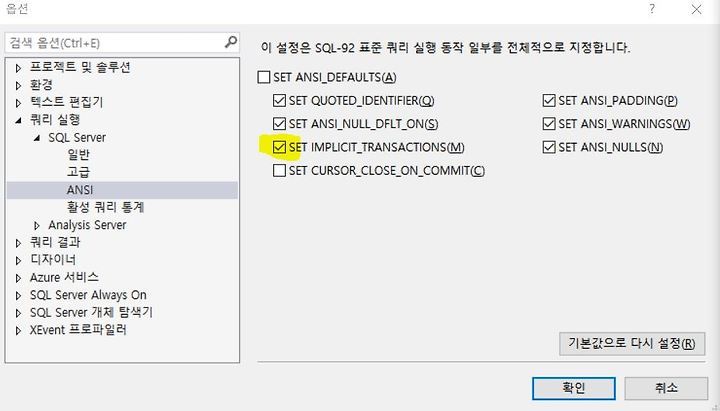Select 프로젝트 및 솔루션 item
This screenshot has width=720, height=411.
(80, 67)
